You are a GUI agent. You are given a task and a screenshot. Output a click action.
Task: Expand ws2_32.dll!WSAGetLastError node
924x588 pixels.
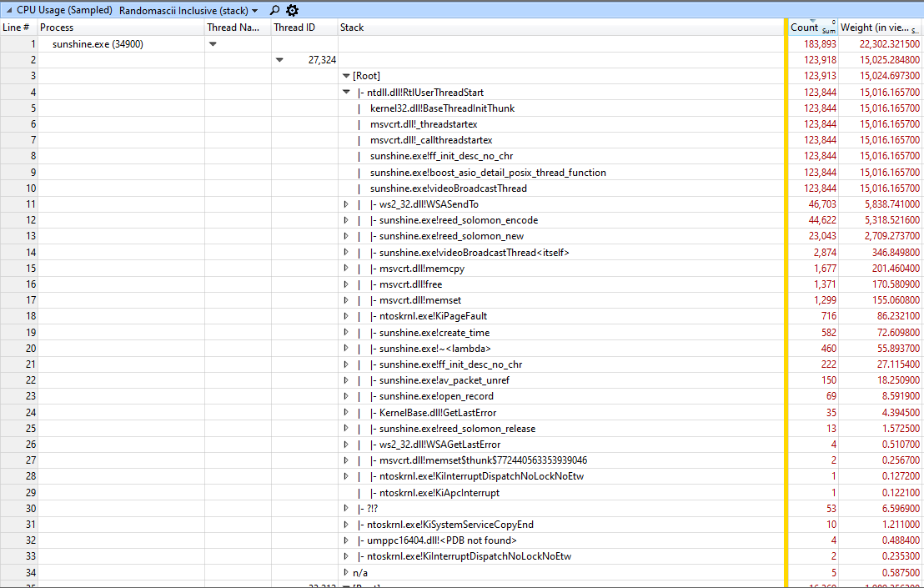(346, 445)
